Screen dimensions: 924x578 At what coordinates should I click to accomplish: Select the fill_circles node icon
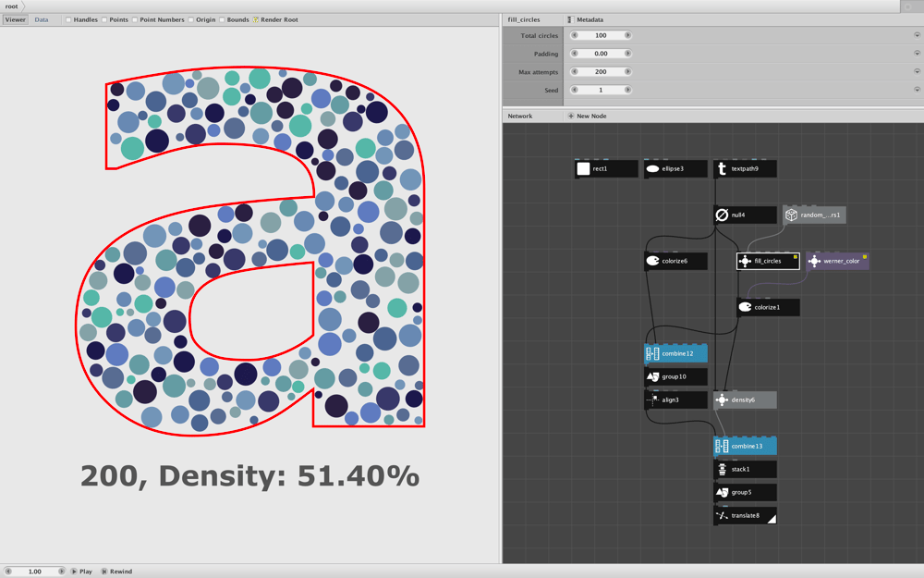745,262
